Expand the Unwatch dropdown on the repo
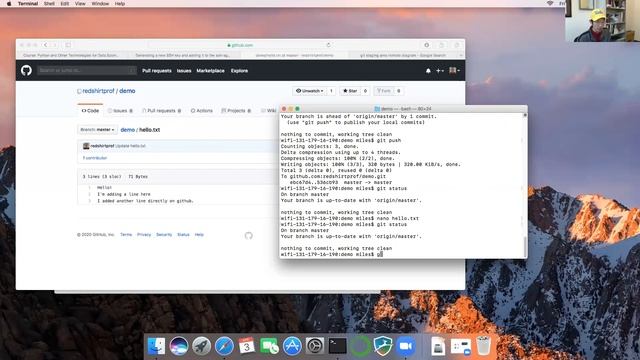The height and width of the screenshot is (360, 640). (x=310, y=91)
